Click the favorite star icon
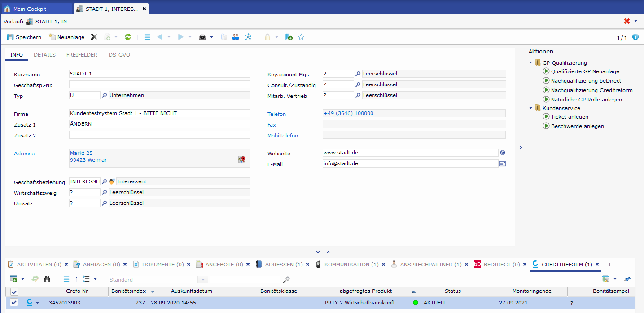644x313 pixels. coord(301,37)
